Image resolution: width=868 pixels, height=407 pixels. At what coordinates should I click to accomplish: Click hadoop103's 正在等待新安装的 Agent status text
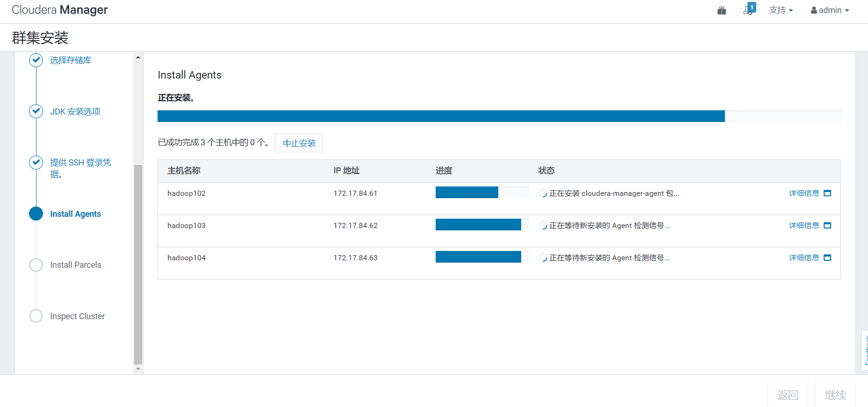[610, 226]
